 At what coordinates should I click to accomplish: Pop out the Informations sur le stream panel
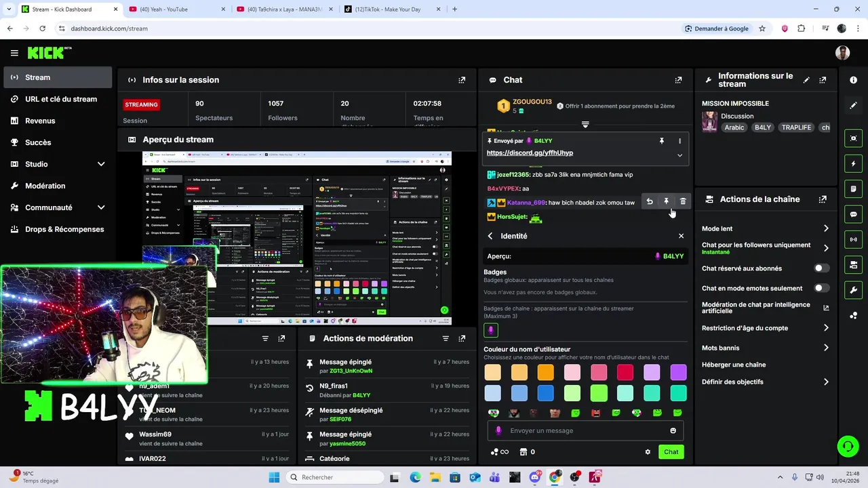[x=823, y=80]
